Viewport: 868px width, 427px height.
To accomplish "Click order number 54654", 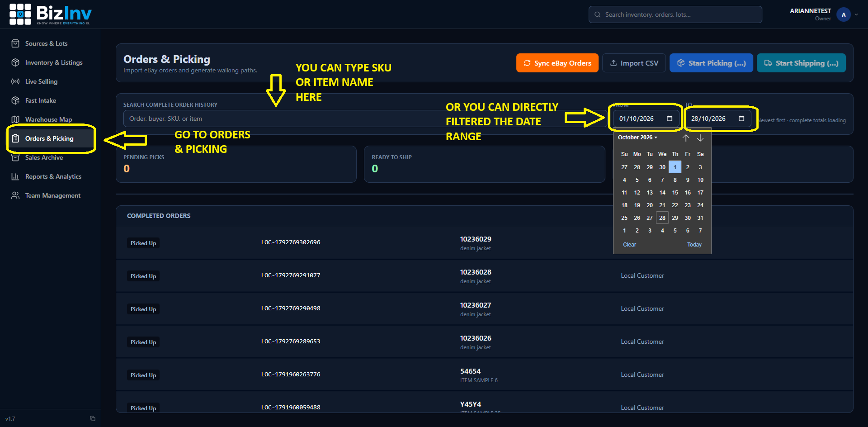I will (470, 371).
